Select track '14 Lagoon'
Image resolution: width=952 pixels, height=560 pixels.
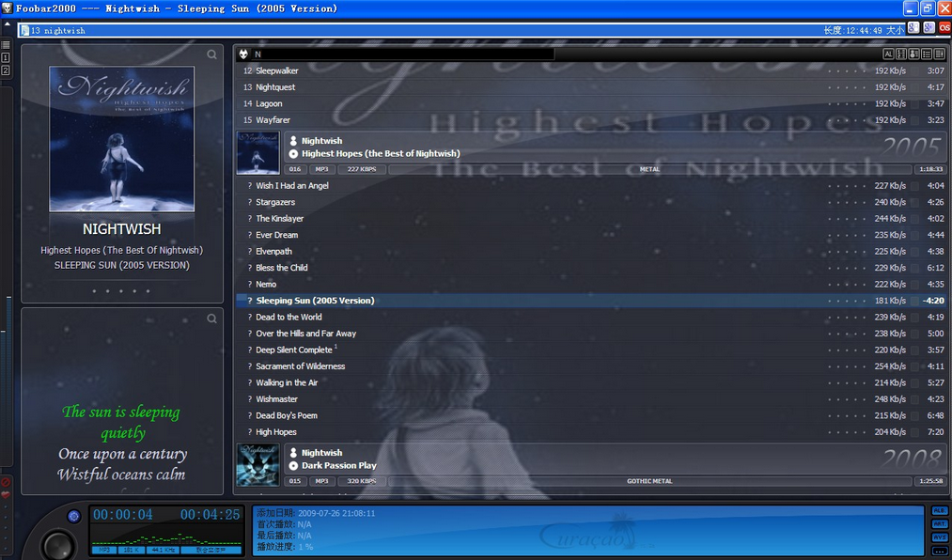(591, 103)
